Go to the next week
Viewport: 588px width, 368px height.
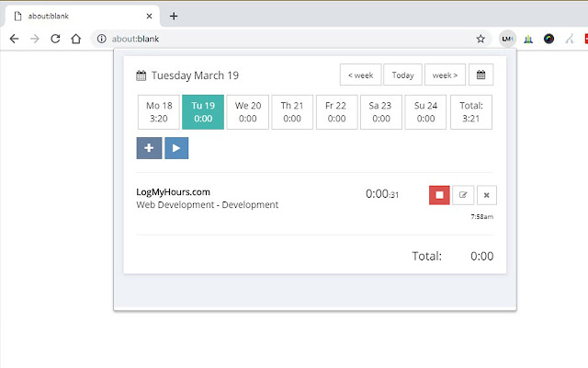pyautogui.click(x=445, y=75)
